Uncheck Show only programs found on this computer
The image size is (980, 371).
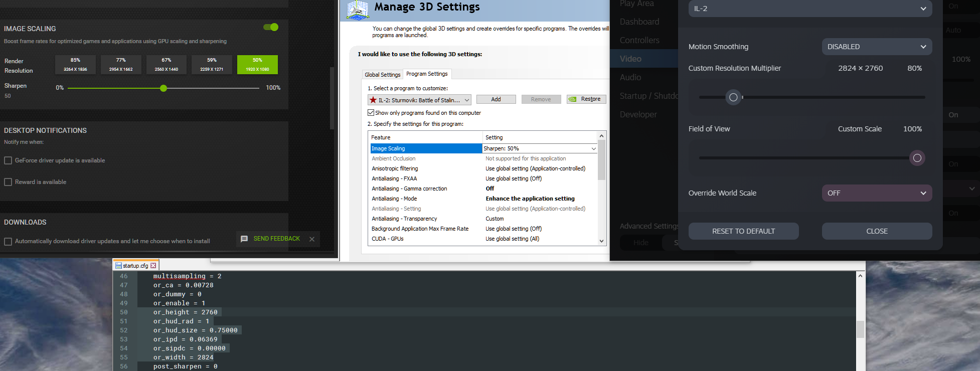[371, 113]
